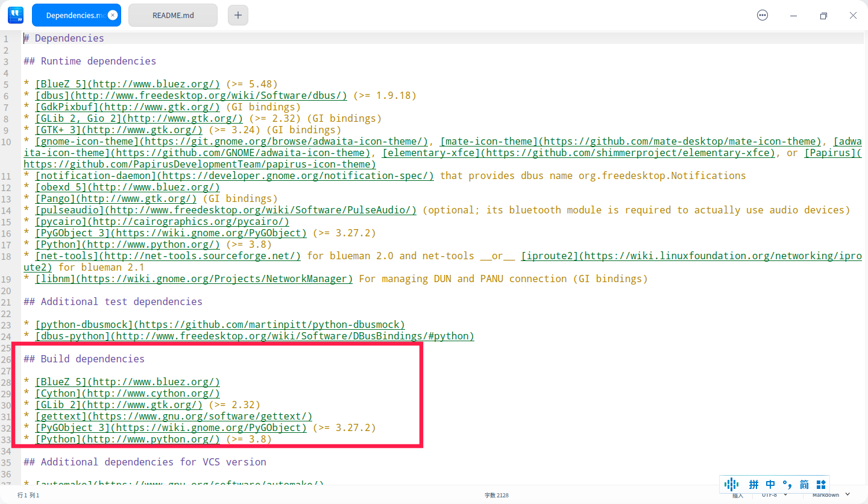
Task: Click the Cython link text
Action: pyautogui.click(x=127, y=393)
